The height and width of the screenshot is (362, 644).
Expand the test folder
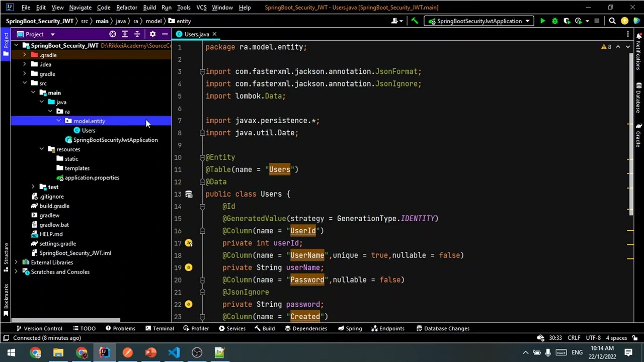click(33, 187)
